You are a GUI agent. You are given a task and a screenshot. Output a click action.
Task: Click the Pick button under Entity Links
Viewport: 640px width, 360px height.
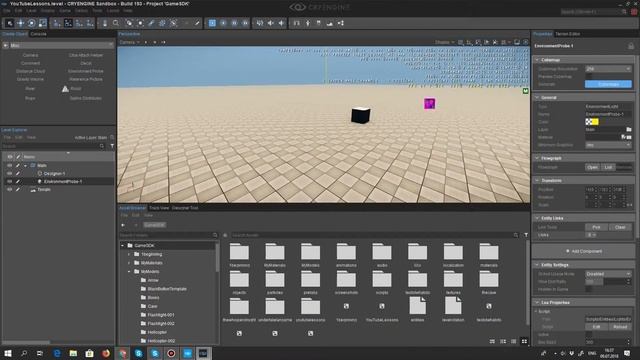tap(596, 227)
